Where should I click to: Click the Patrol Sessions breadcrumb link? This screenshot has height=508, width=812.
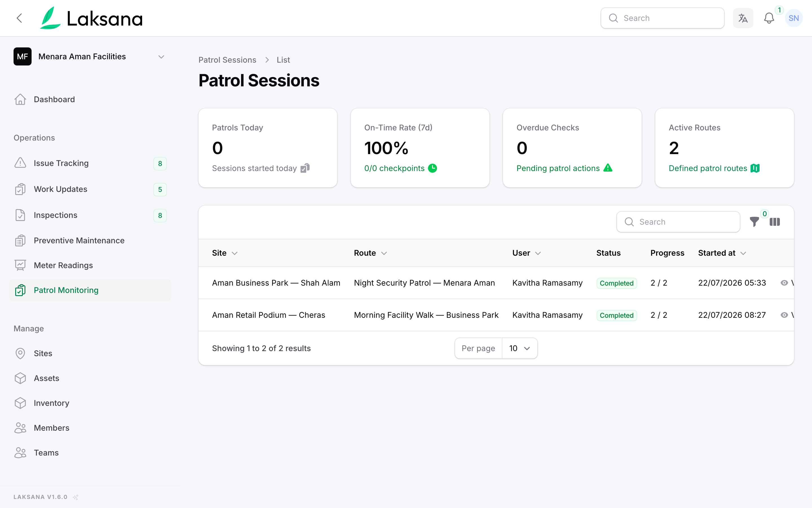[227, 60]
